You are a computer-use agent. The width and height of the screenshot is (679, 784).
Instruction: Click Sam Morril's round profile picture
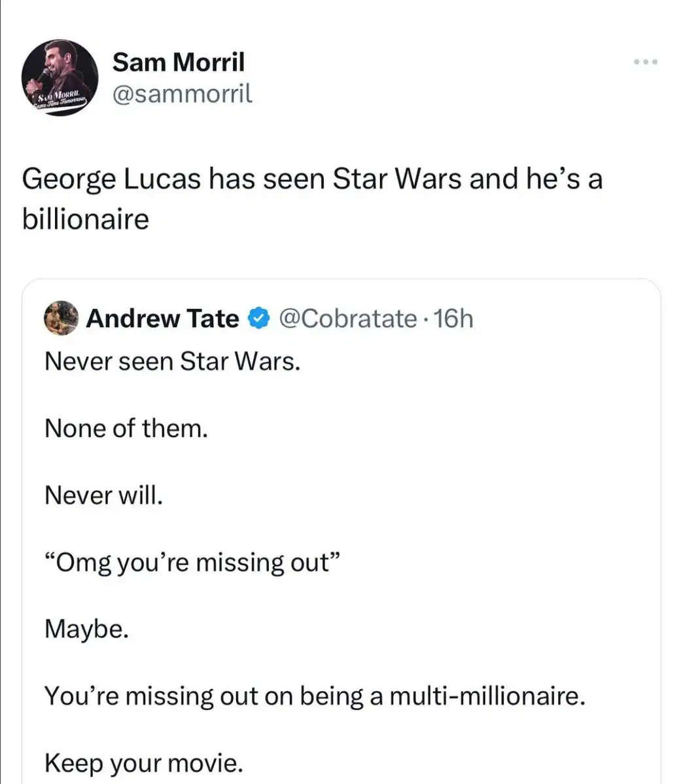60,77
